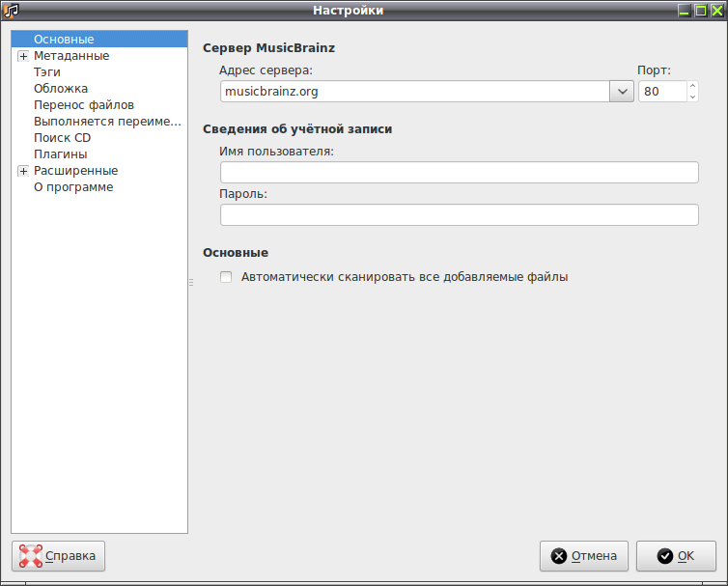Confirm settings with the OK button
Screen dimensions: 728x586
click(676, 556)
